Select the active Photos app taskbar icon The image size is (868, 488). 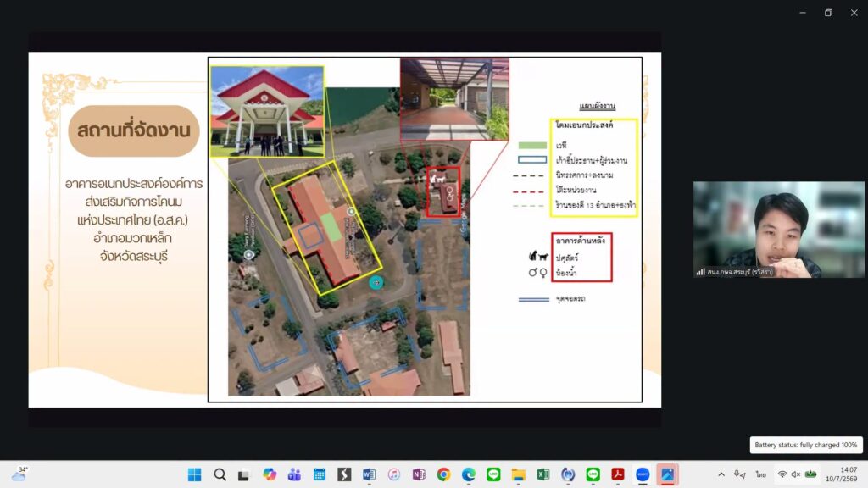point(668,474)
